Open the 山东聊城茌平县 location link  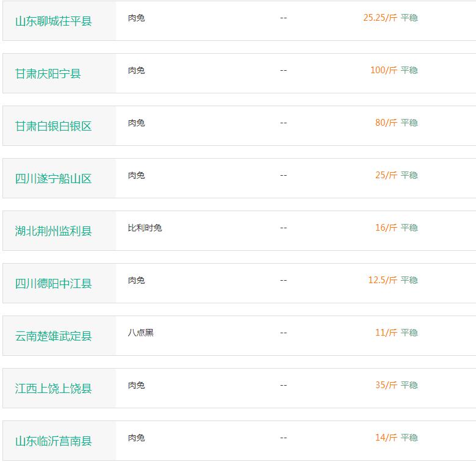(x=54, y=21)
